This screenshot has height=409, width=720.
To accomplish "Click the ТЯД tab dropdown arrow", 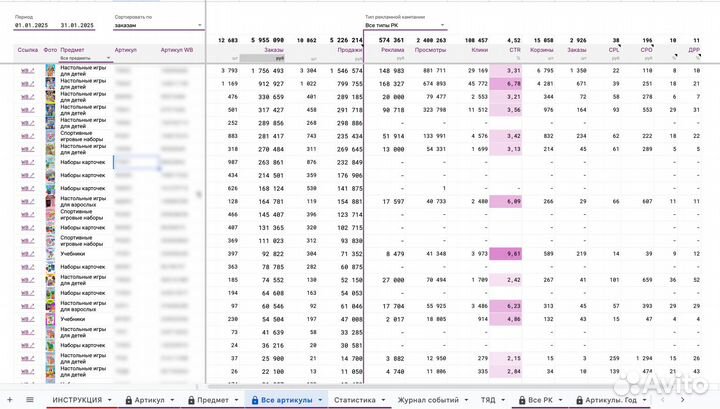I will tap(502, 399).
